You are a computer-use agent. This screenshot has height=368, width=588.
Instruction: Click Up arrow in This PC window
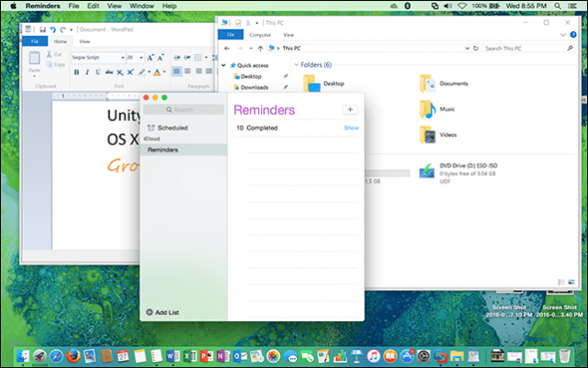point(260,49)
